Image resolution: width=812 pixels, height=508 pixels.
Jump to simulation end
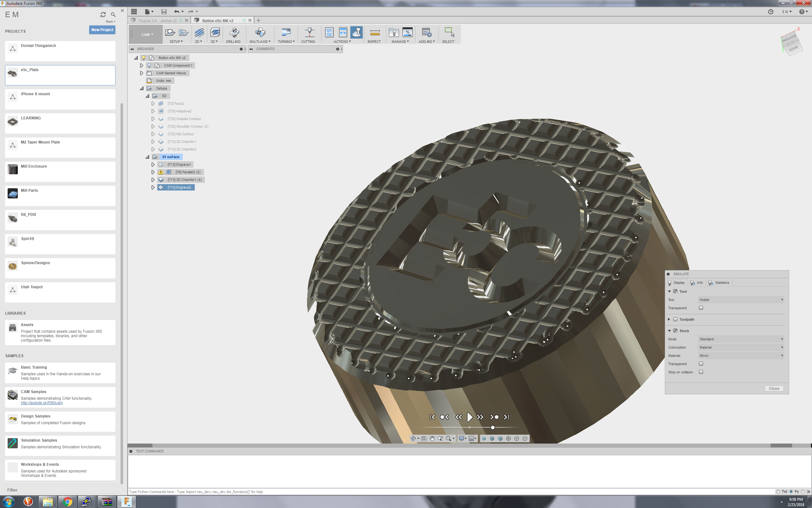point(507,417)
